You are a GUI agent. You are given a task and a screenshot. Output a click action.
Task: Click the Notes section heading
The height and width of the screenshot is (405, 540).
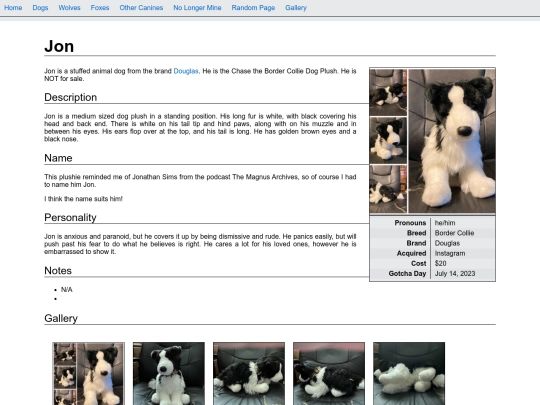pyautogui.click(x=58, y=271)
